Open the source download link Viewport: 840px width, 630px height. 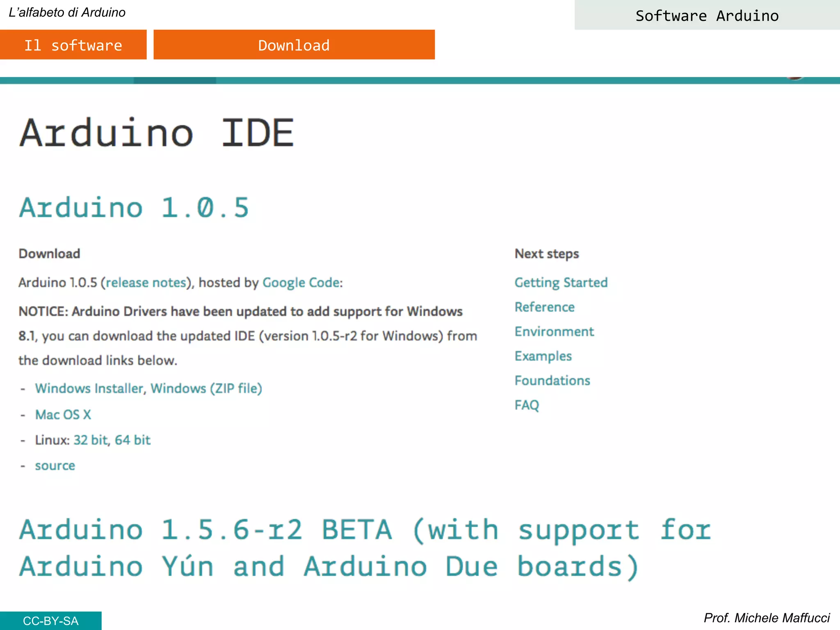pyautogui.click(x=55, y=466)
